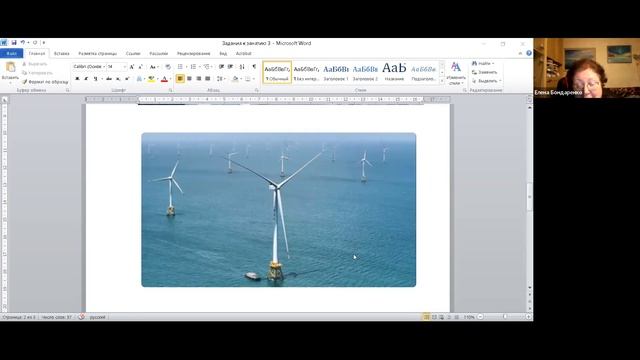
Task: Copy the selection with Копировать
Action: coord(37,73)
